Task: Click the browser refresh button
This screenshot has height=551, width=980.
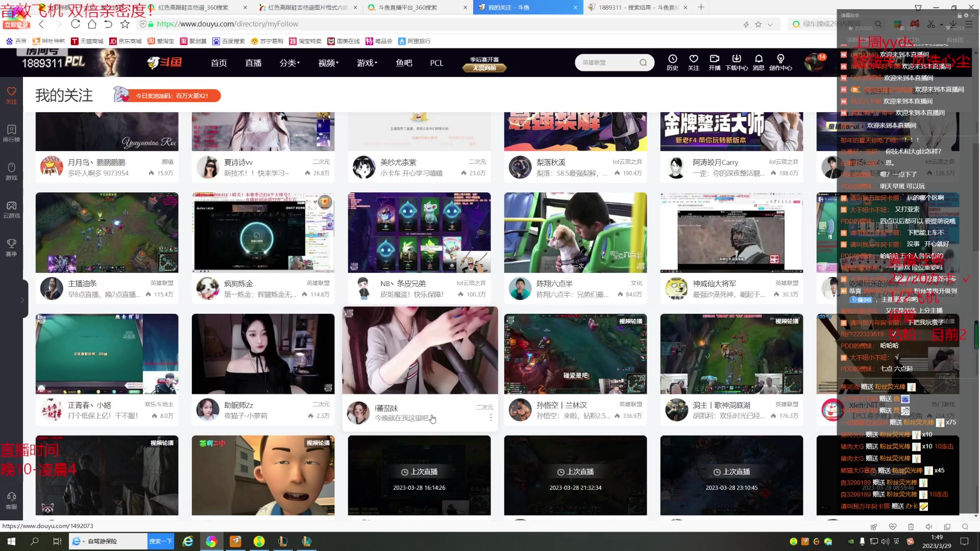Action: tap(76, 24)
